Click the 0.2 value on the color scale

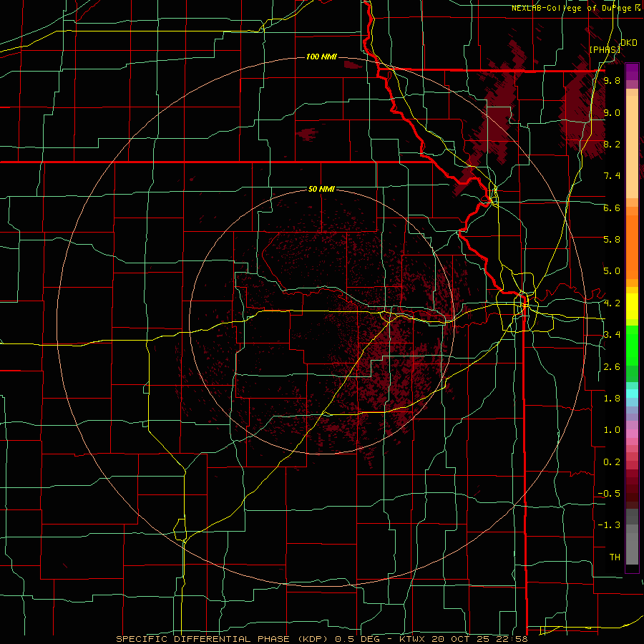point(612,462)
